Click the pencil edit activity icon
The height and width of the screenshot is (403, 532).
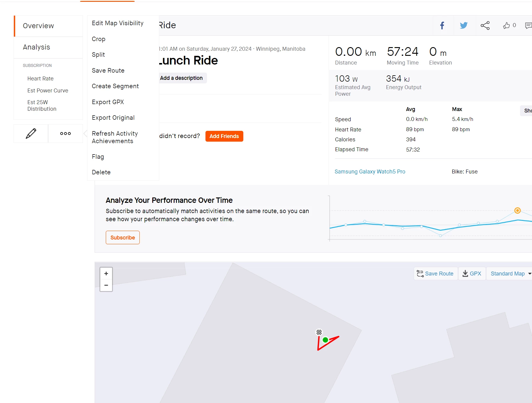point(31,134)
